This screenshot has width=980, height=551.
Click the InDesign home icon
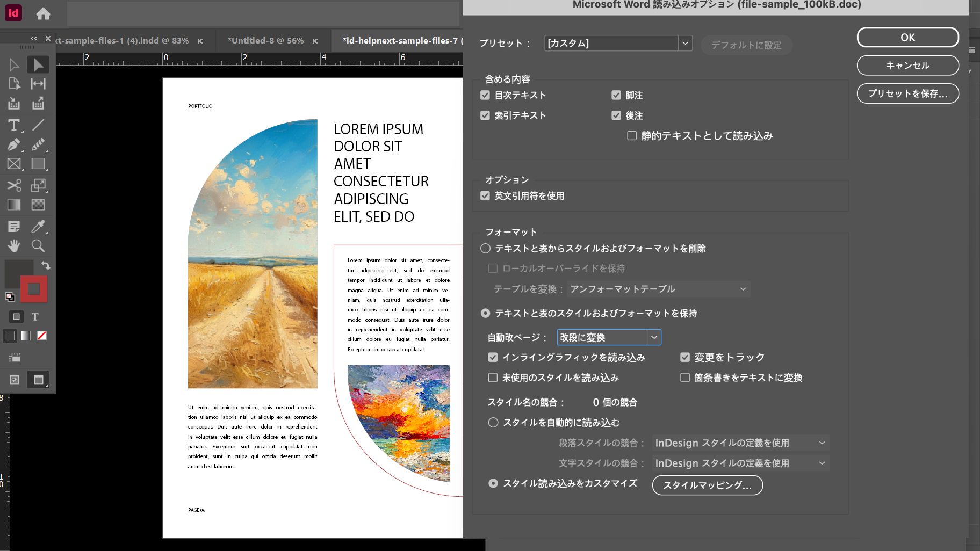(x=43, y=13)
